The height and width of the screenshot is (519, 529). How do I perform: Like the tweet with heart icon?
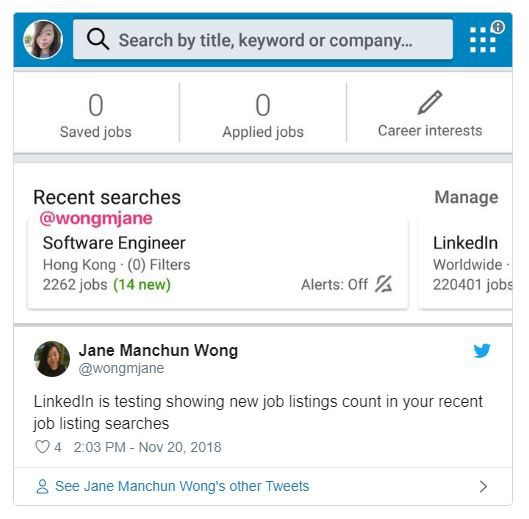[43, 447]
